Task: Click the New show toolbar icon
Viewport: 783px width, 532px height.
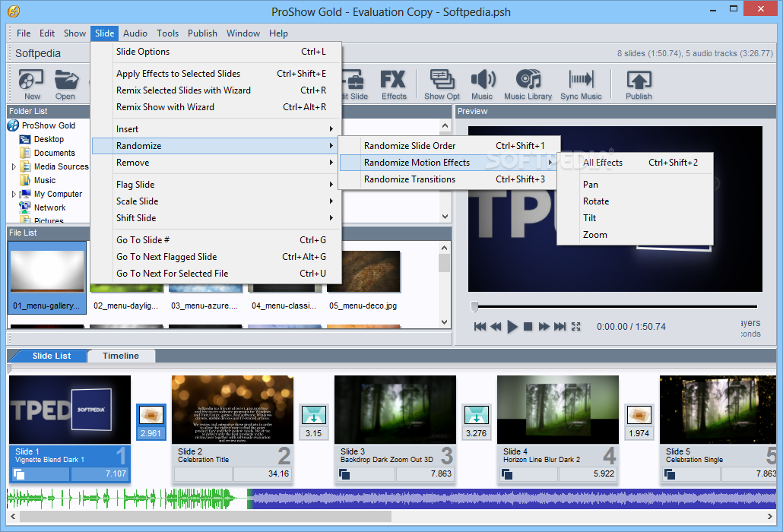Action: [31, 84]
